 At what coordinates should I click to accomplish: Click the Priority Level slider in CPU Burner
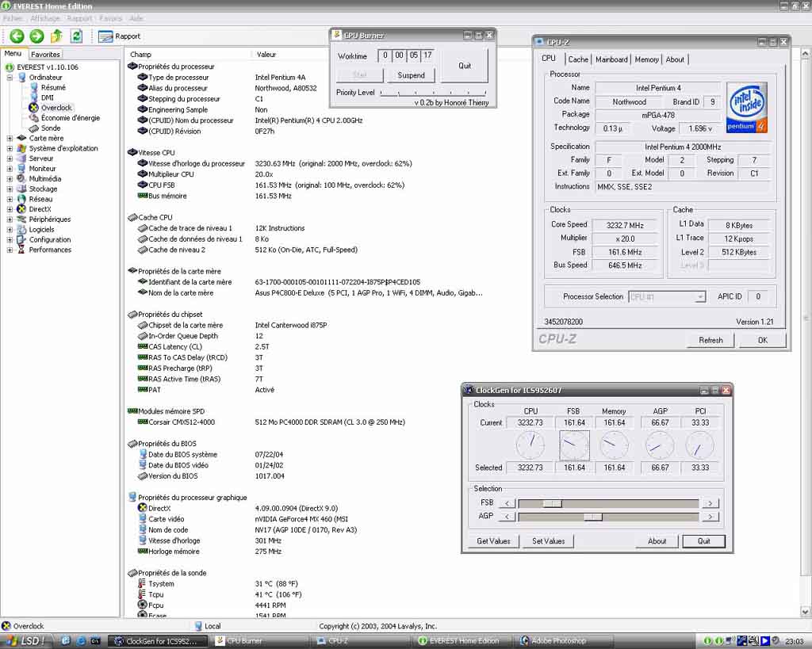434,93
